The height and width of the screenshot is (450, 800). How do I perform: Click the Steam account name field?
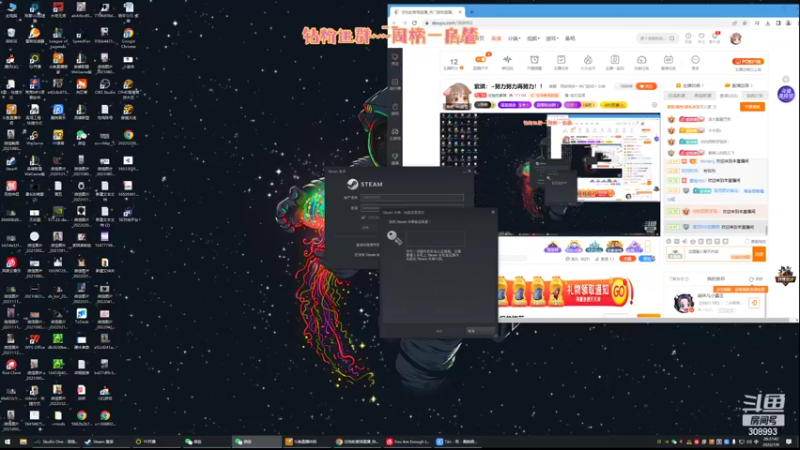(x=412, y=197)
